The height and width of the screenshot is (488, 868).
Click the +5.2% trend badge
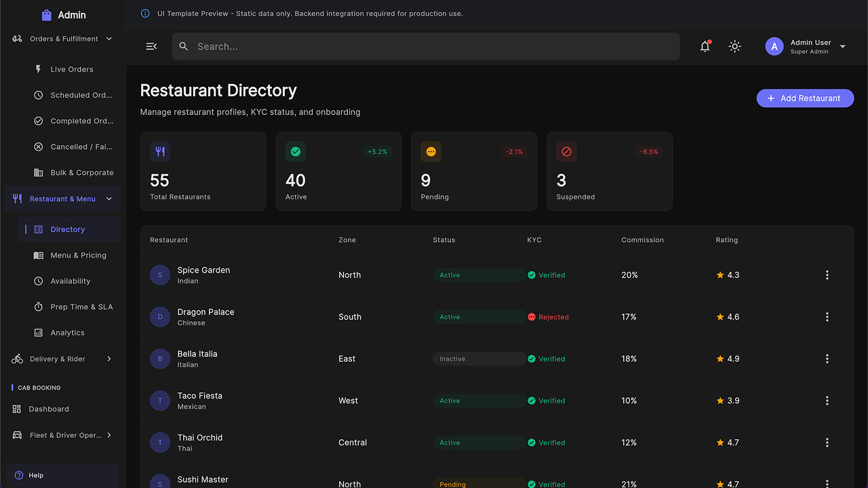[377, 152]
